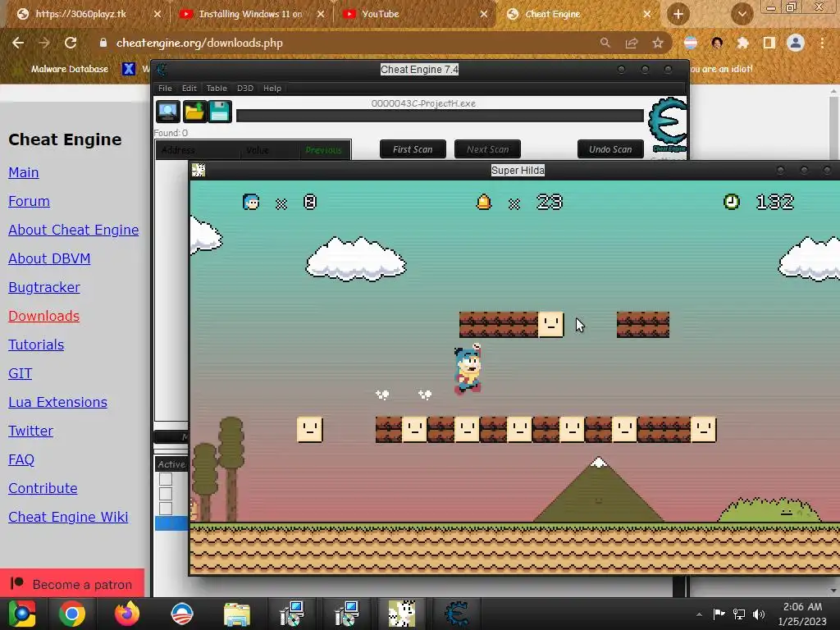Viewport: 840px width, 630px height.
Task: Open the Help menu in Cheat Engine
Action: pyautogui.click(x=272, y=89)
